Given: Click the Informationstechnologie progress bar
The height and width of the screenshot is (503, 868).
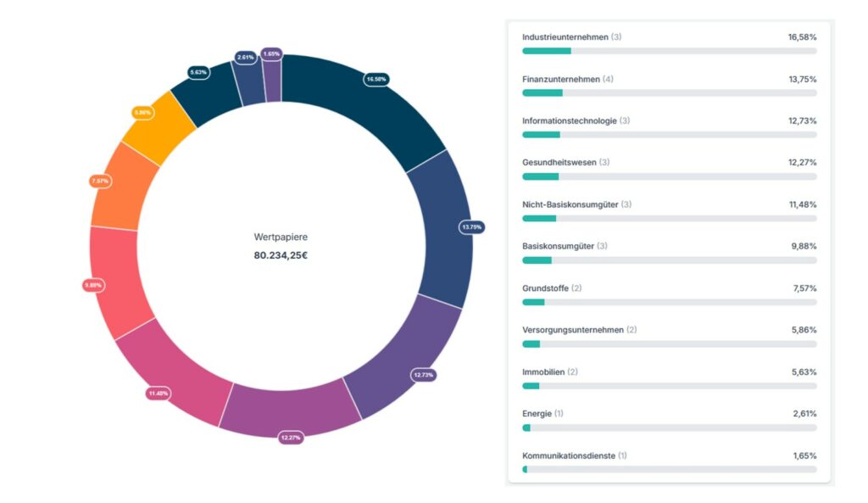Looking at the screenshot, I should click(x=670, y=135).
